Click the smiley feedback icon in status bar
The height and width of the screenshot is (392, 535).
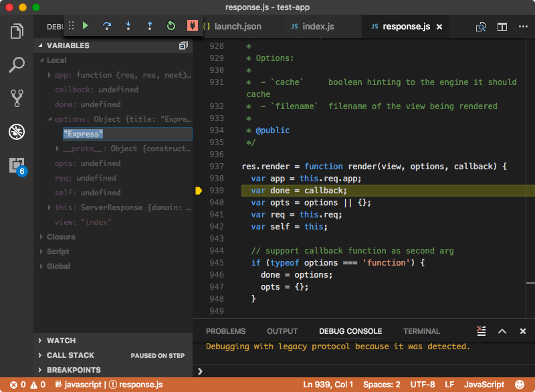(x=520, y=385)
